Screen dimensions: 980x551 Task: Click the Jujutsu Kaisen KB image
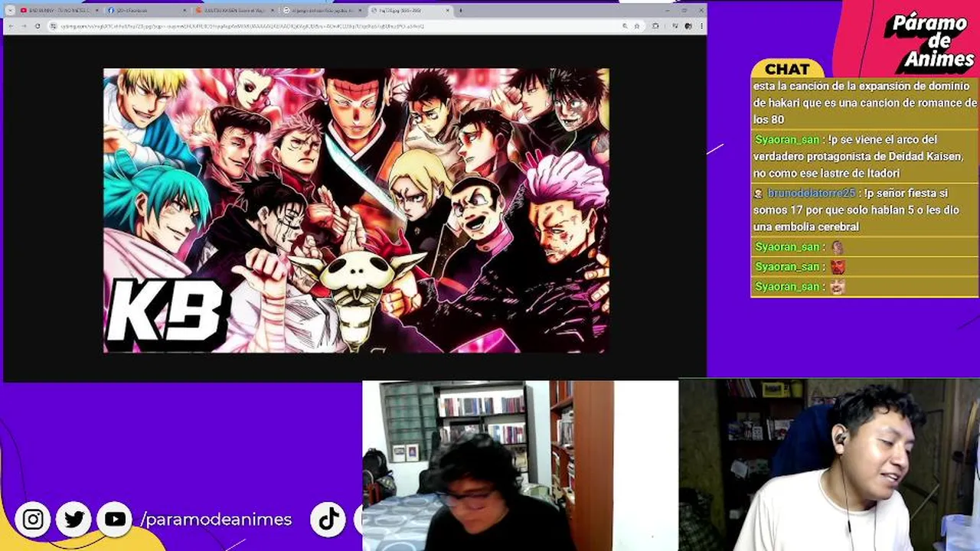point(356,210)
